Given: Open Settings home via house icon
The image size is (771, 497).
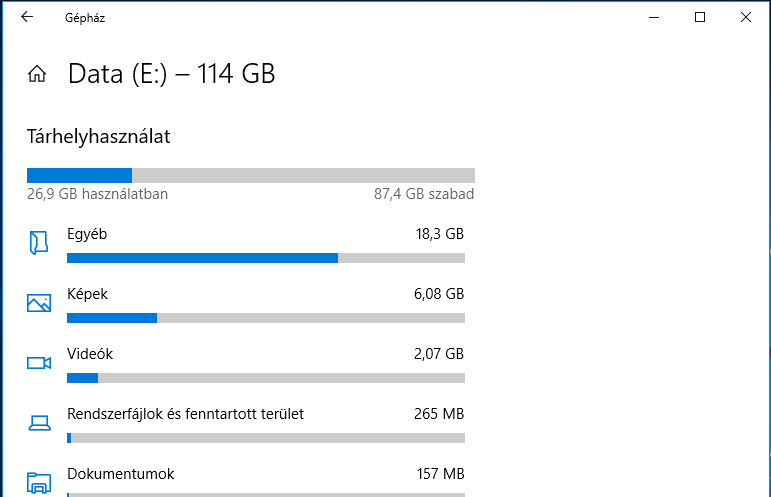Looking at the screenshot, I should tap(37, 74).
